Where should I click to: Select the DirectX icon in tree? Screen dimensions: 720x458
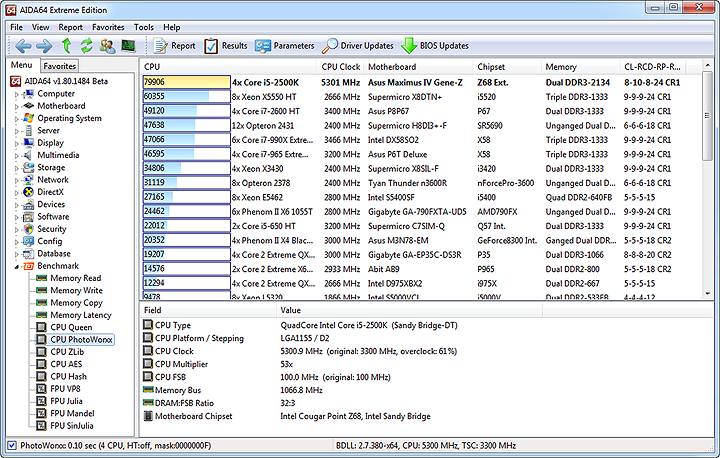click(x=28, y=192)
